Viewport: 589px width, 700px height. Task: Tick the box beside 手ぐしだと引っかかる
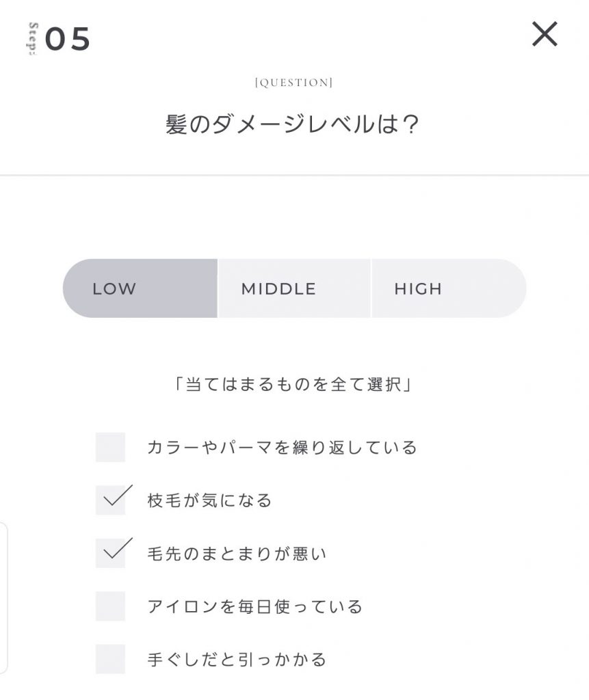110,659
